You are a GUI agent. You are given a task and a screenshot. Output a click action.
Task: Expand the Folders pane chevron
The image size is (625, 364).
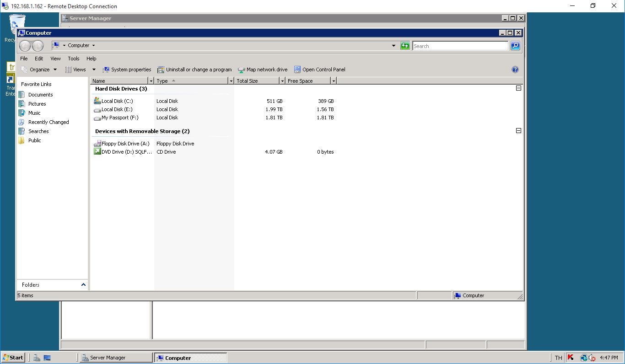pyautogui.click(x=83, y=284)
